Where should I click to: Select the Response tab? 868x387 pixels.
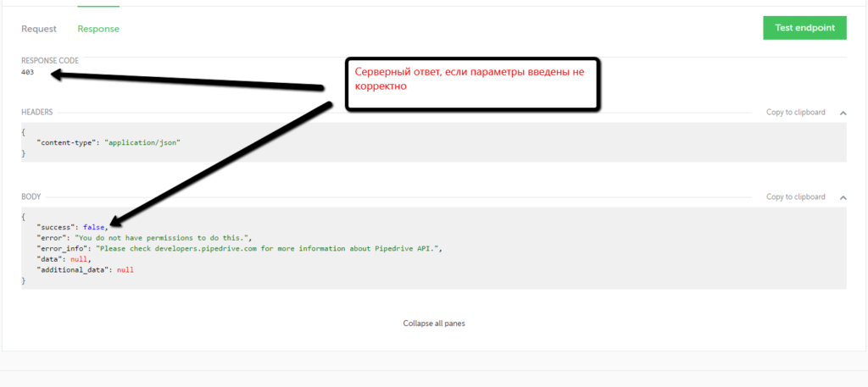(x=98, y=29)
